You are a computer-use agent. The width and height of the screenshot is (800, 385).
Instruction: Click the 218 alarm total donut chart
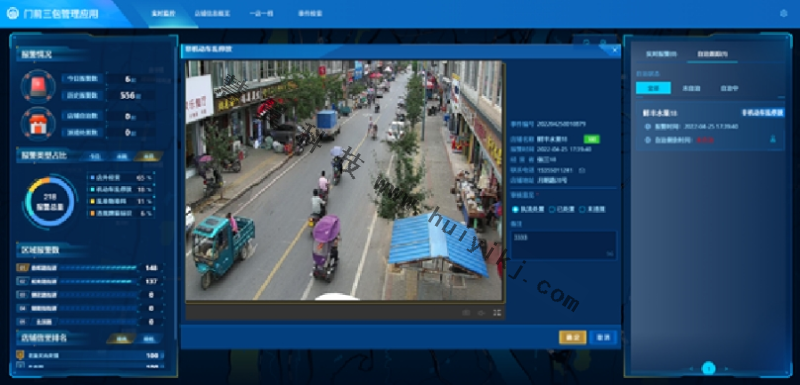tap(49, 202)
